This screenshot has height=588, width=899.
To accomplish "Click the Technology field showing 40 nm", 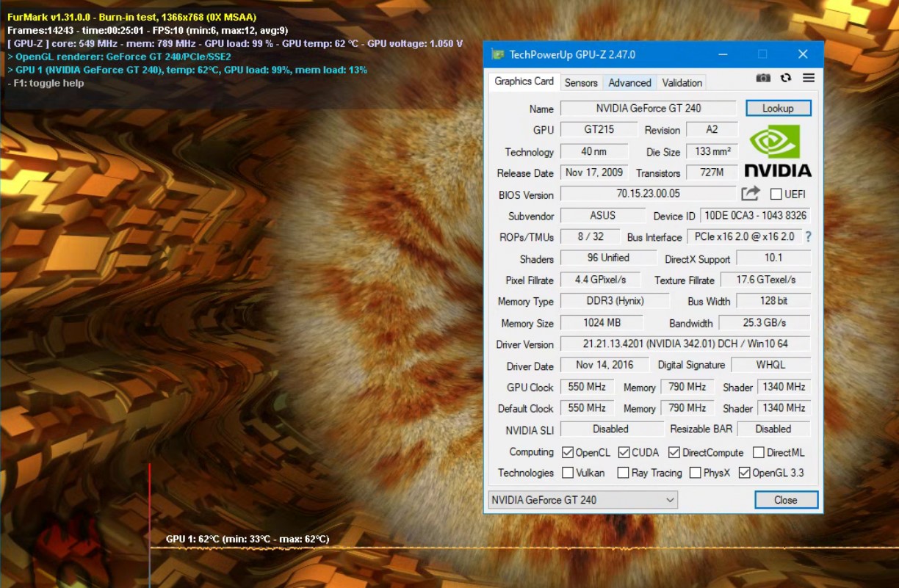I will 594,151.
